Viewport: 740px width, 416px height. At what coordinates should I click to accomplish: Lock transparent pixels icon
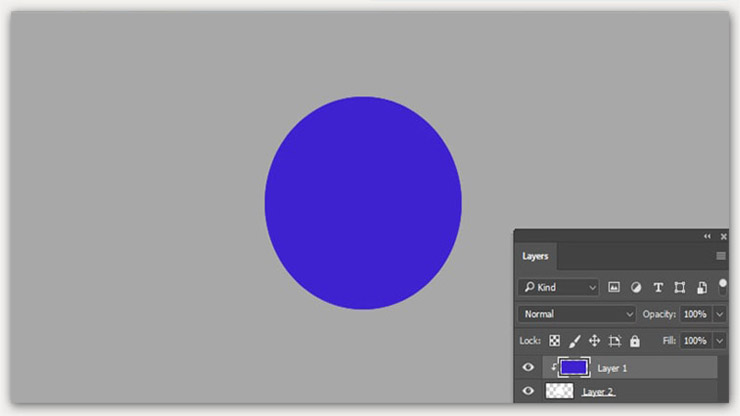555,340
